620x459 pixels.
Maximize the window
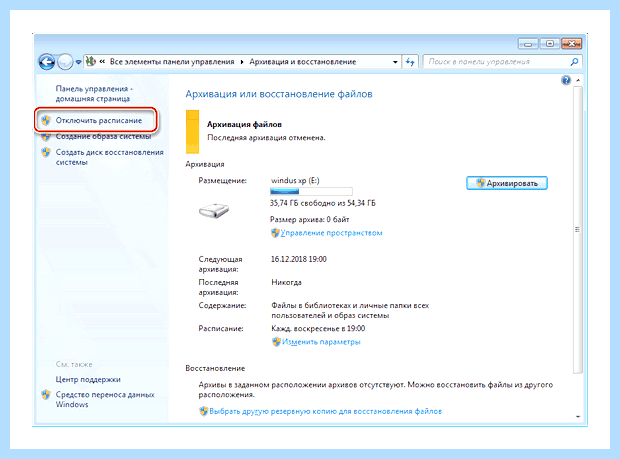(550, 43)
